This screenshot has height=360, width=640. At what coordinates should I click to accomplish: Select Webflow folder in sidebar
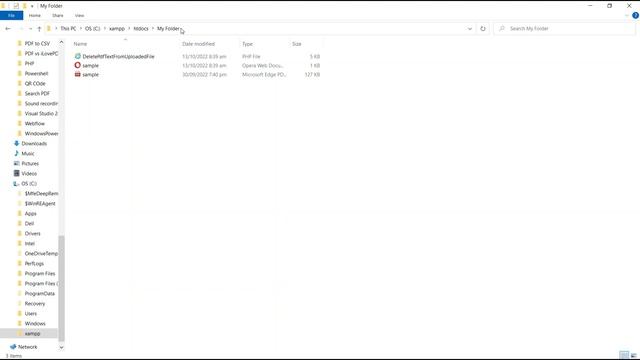click(35, 123)
